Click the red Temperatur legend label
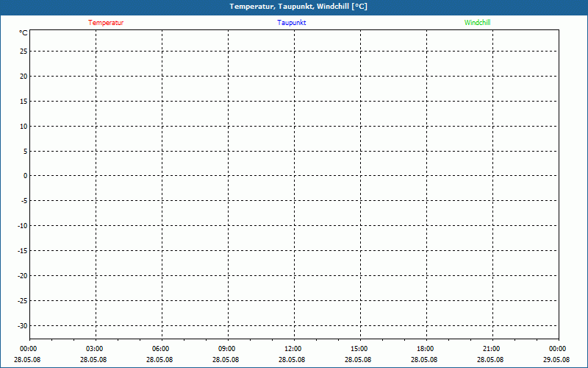588x368 pixels. (106, 23)
